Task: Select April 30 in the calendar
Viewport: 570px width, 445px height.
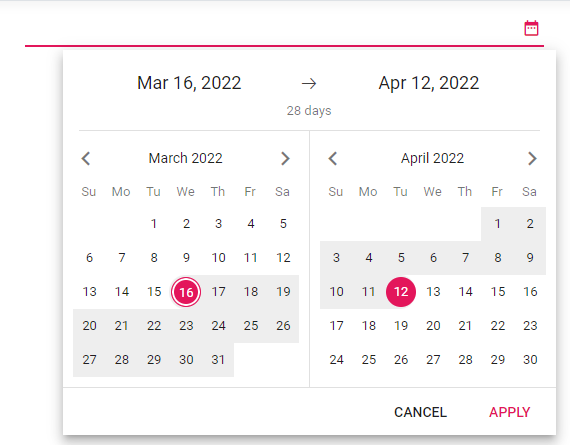Action: tap(530, 360)
